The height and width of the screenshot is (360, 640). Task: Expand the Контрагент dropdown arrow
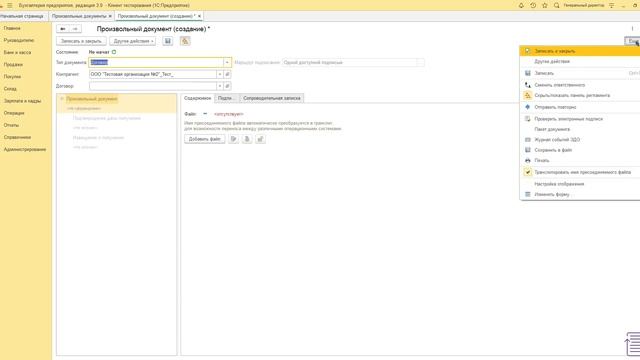[x=220, y=74]
